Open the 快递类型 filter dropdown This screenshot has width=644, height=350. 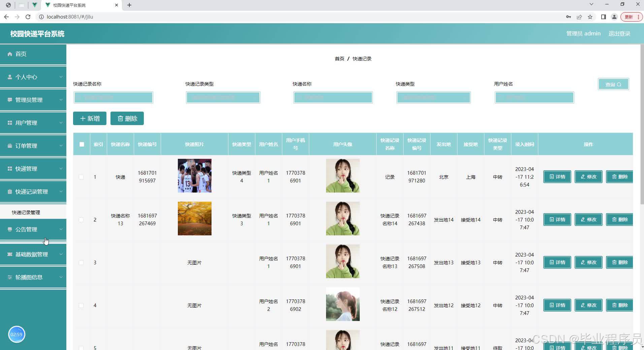pyautogui.click(x=433, y=97)
